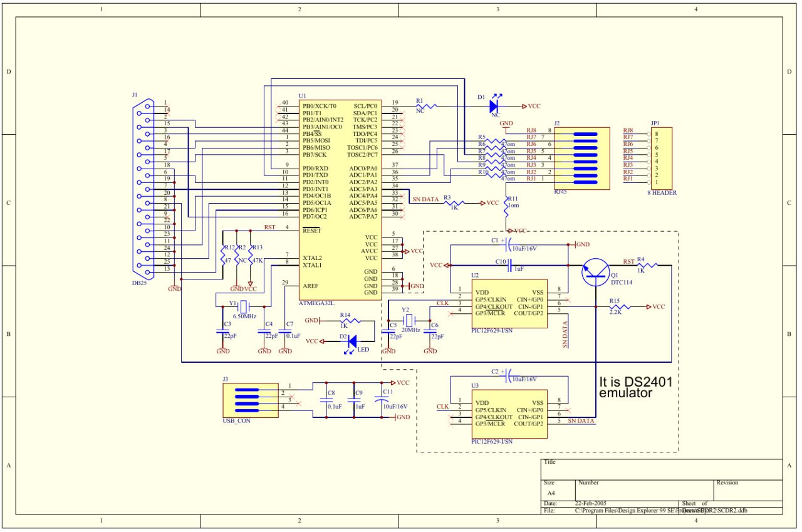Select the lower PIC12F629 chip U3
The image size is (802, 532).
tap(509, 414)
